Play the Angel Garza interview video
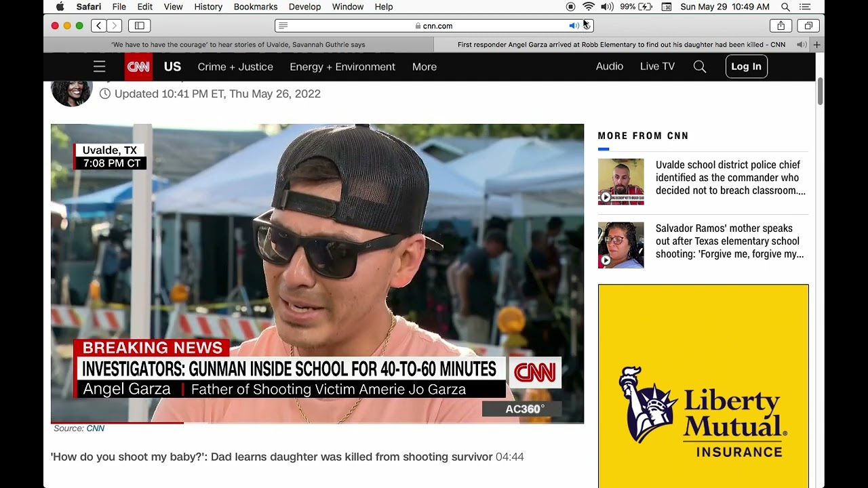The width and height of the screenshot is (868, 488). 317,273
